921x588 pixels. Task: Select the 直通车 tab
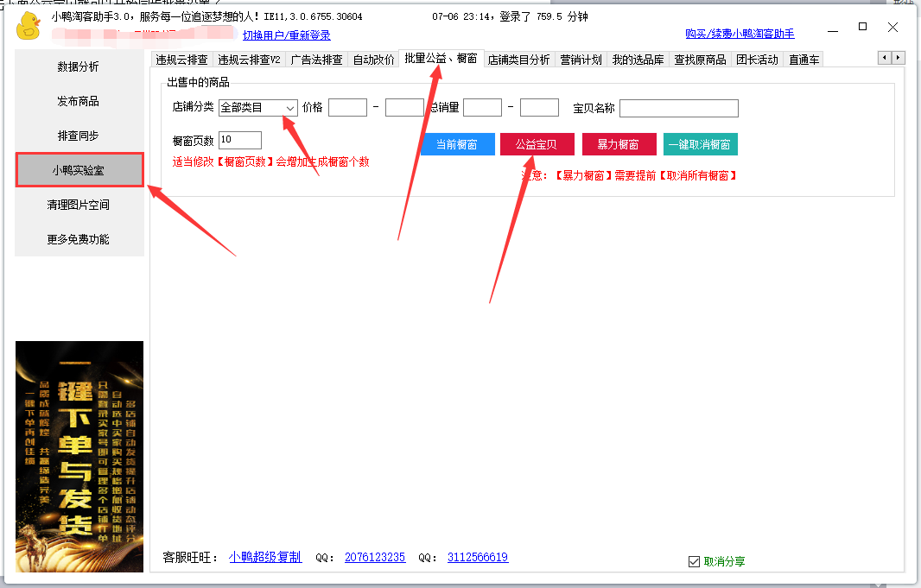(x=803, y=60)
